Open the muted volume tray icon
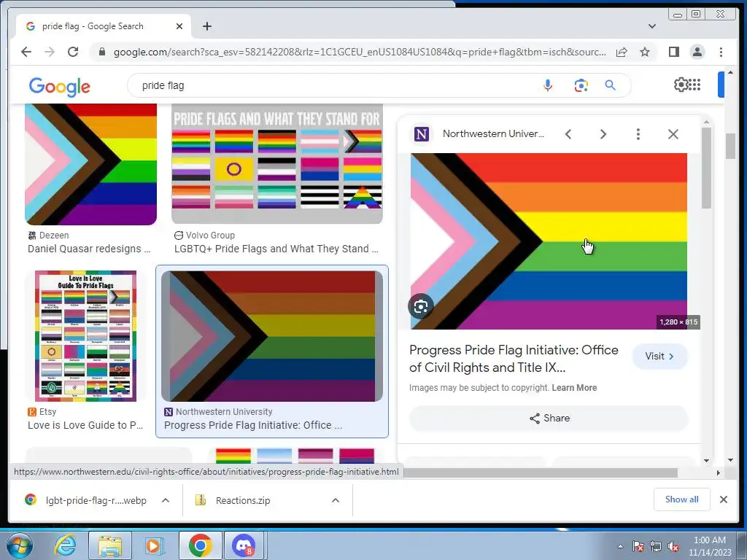 click(673, 546)
